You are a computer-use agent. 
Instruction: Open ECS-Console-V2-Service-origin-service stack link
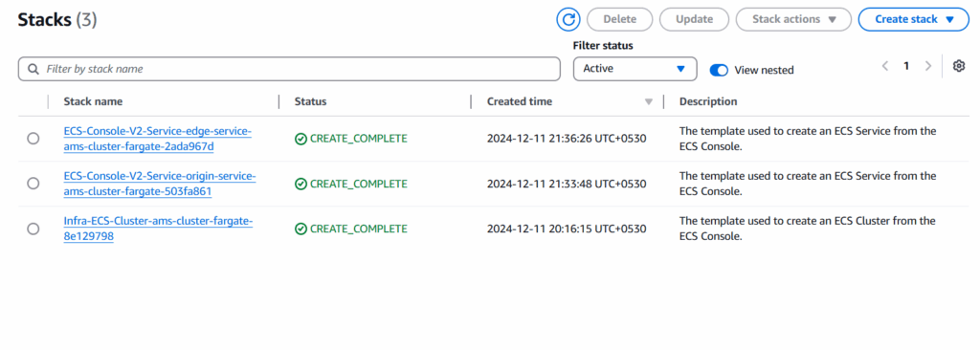(160, 184)
